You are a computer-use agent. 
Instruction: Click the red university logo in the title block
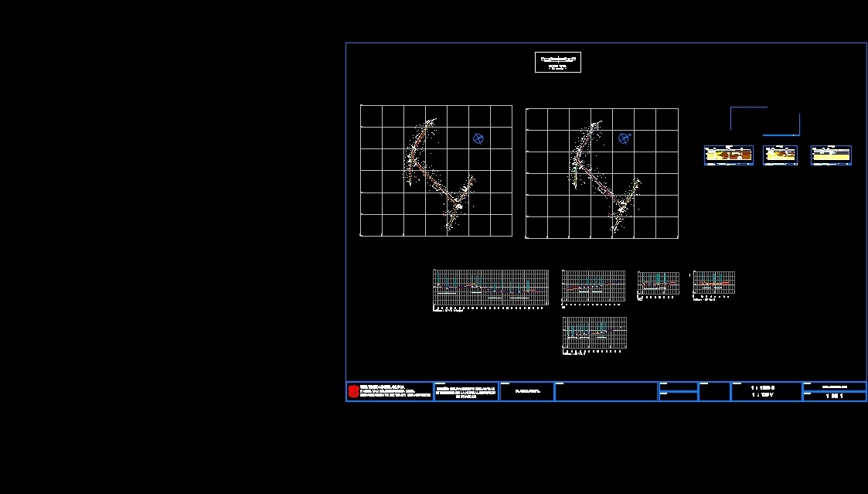354,390
